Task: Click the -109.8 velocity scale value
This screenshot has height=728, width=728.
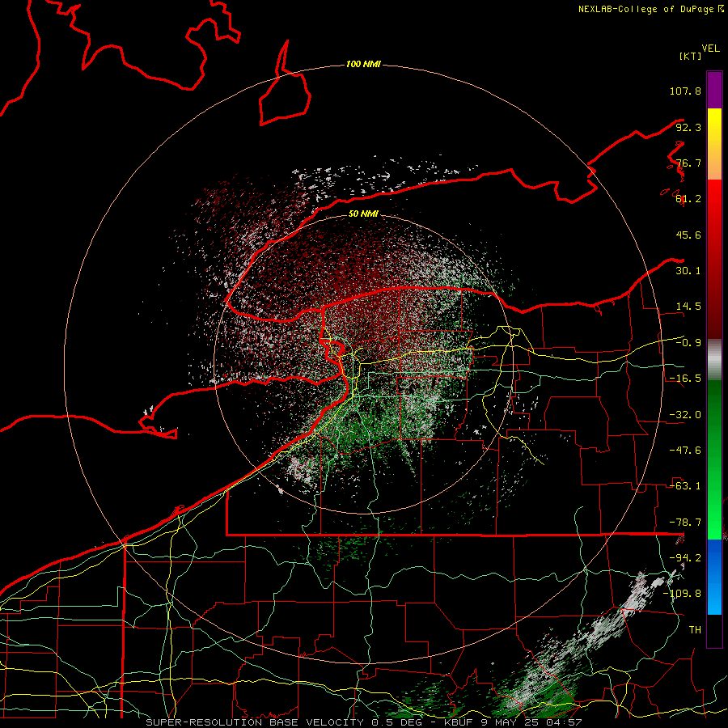Action: tap(682, 594)
